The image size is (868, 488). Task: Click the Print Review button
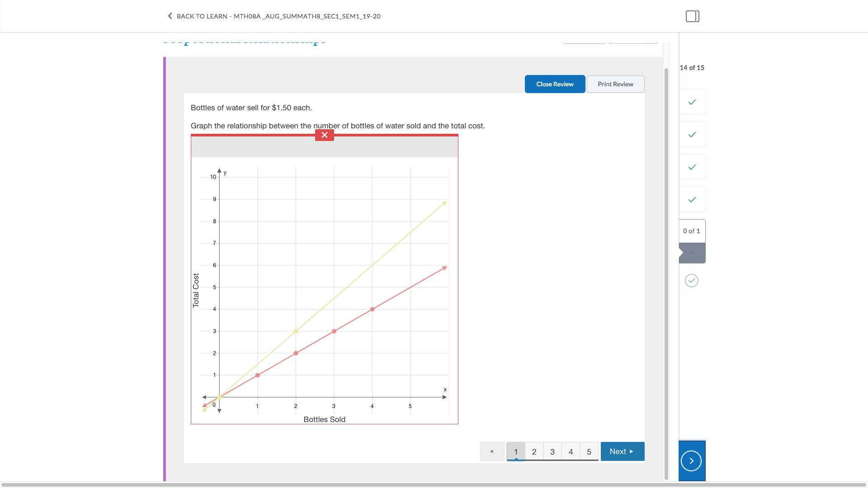coord(615,84)
